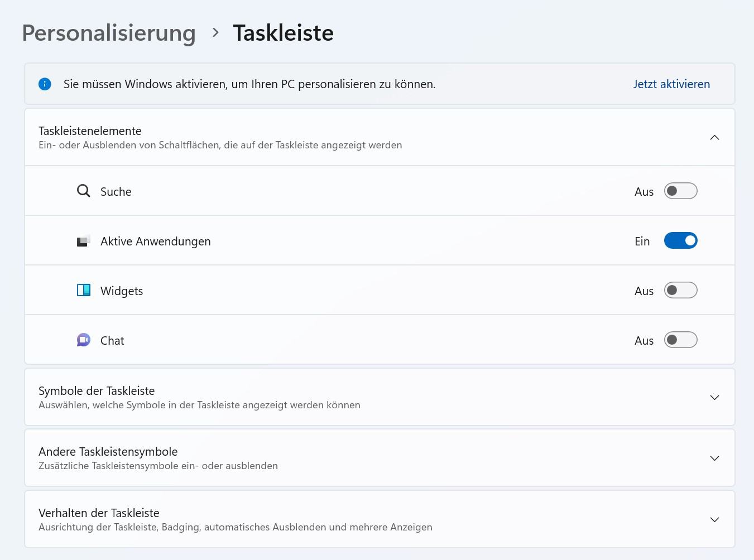
Task: Click the Taskleiste page title
Action: point(283,33)
